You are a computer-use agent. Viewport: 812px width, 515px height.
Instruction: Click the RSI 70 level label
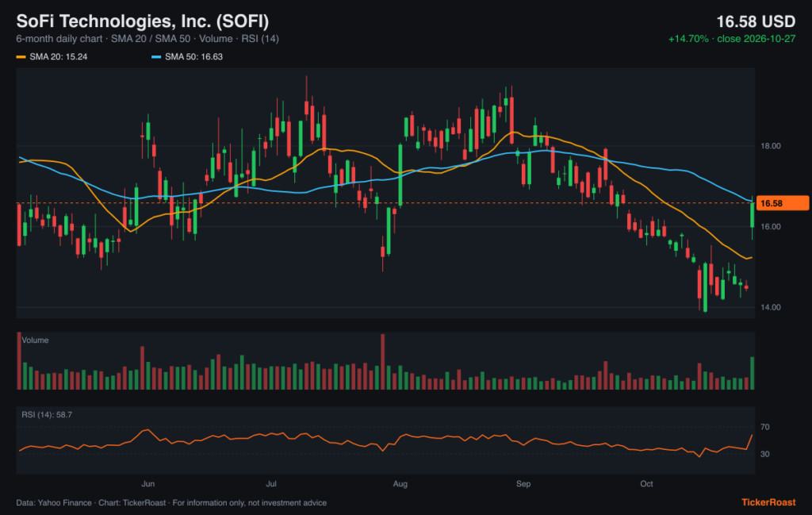pos(765,428)
